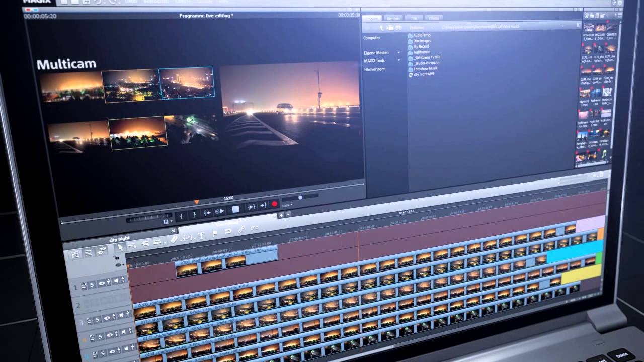The image size is (644, 362).
Task: Click MAGIX Tools label
Action: point(374,61)
